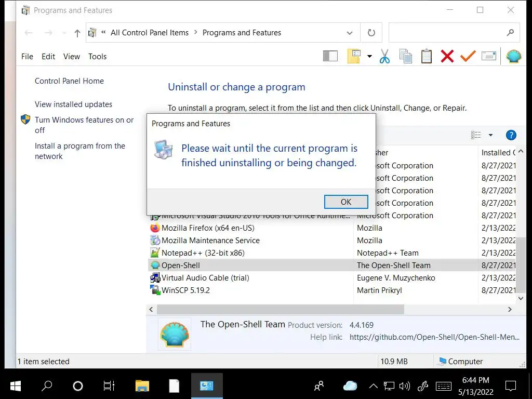Go up one level with Up arrow

[77, 33]
